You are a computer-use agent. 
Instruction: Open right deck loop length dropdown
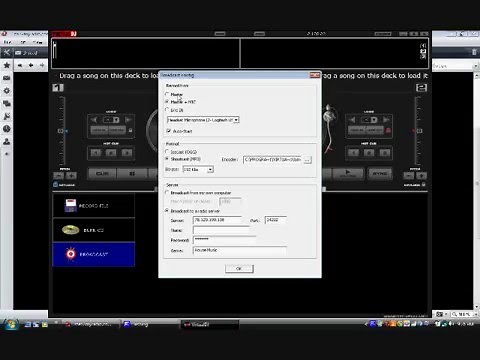tap(374, 120)
